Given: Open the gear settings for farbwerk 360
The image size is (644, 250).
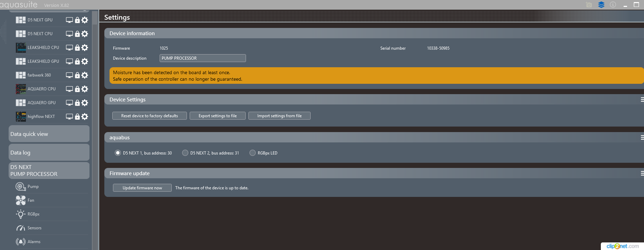Looking at the screenshot, I should click(85, 75).
